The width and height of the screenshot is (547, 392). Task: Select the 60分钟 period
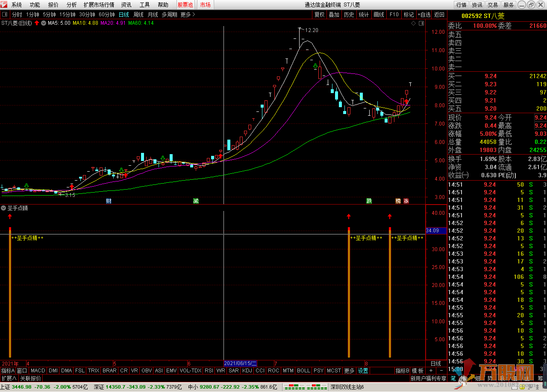coord(107,15)
